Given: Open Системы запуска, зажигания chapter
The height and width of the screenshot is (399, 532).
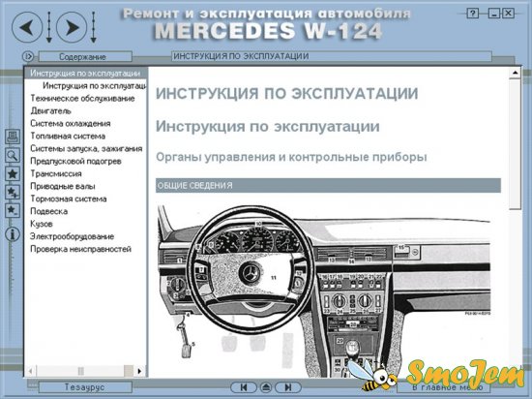Looking at the screenshot, I should coord(86,149).
